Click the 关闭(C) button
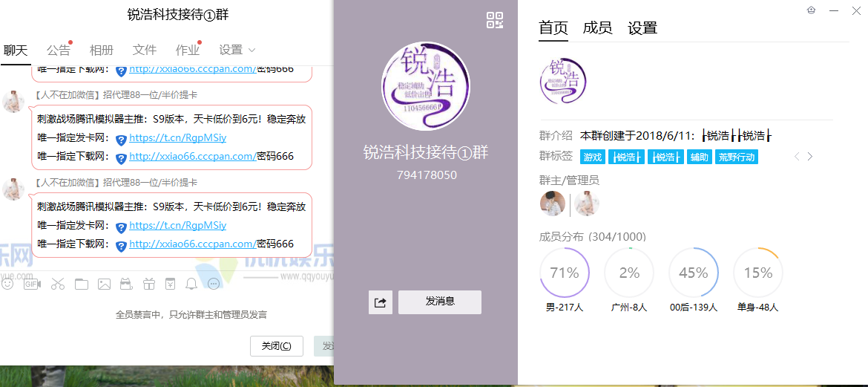This screenshot has width=868, height=387. pos(277,346)
